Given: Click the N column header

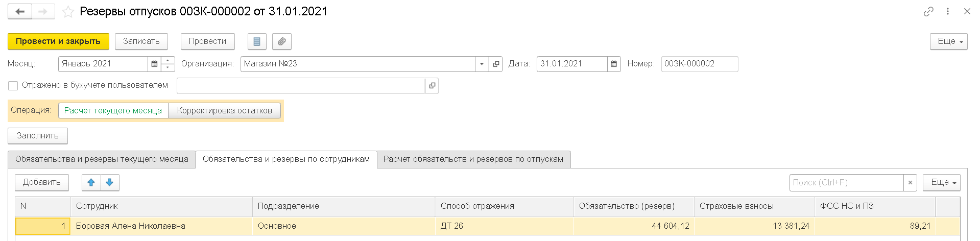Looking at the screenshot, I should [x=43, y=206].
